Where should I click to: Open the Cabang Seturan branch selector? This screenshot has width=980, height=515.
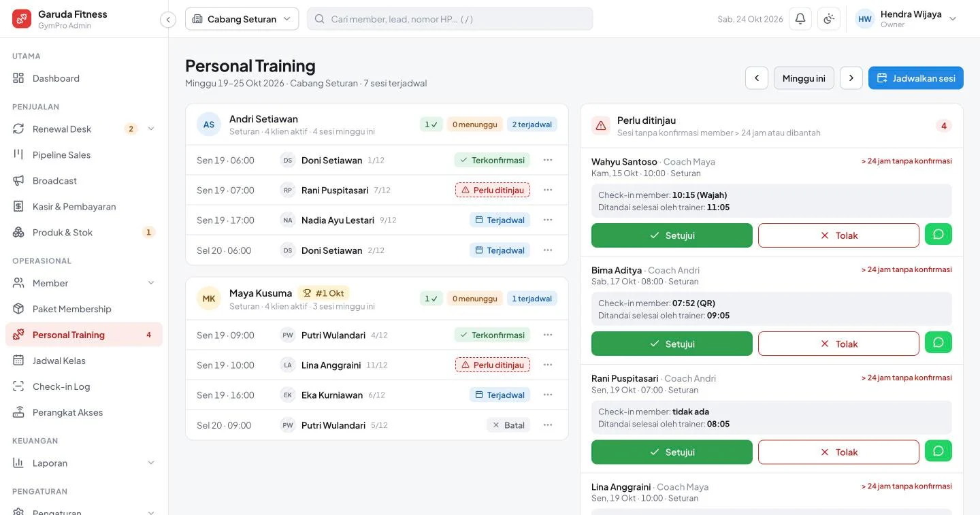242,19
